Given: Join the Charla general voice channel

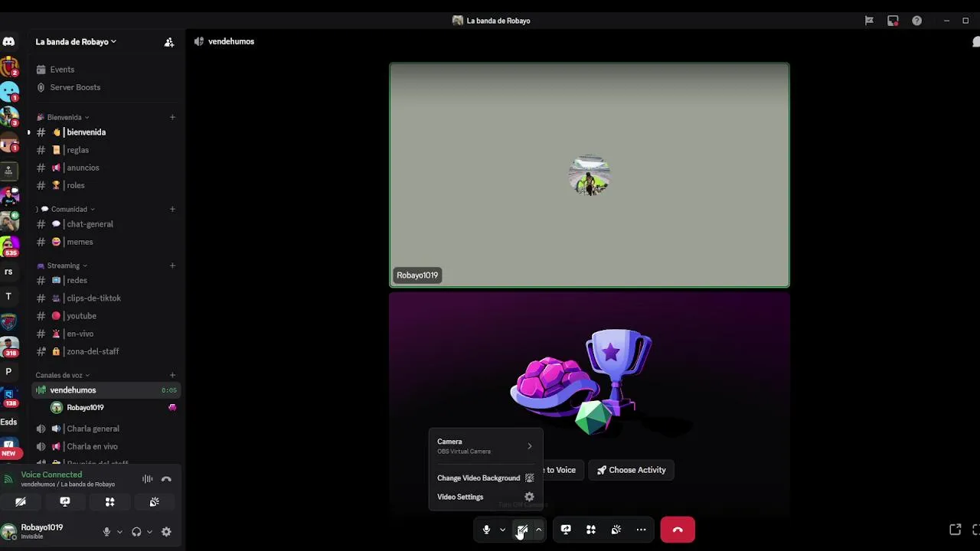Looking at the screenshot, I should point(106,429).
